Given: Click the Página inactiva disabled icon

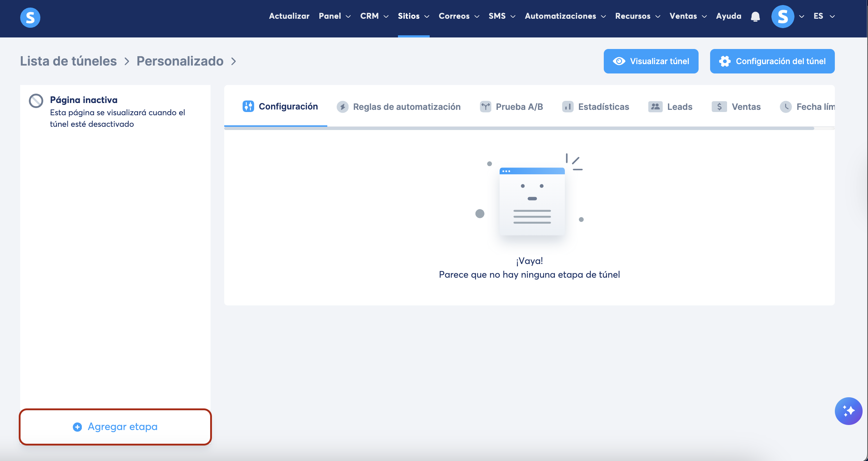Looking at the screenshot, I should (x=36, y=101).
